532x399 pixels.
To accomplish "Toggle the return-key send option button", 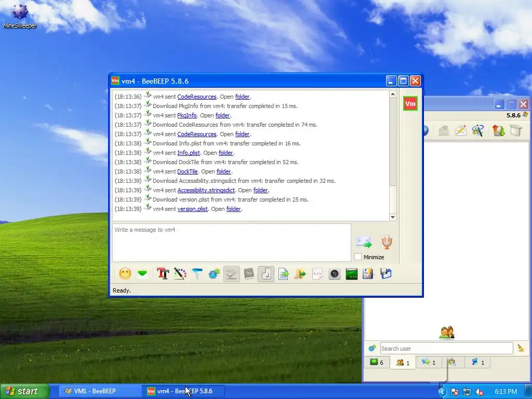I will (x=266, y=274).
